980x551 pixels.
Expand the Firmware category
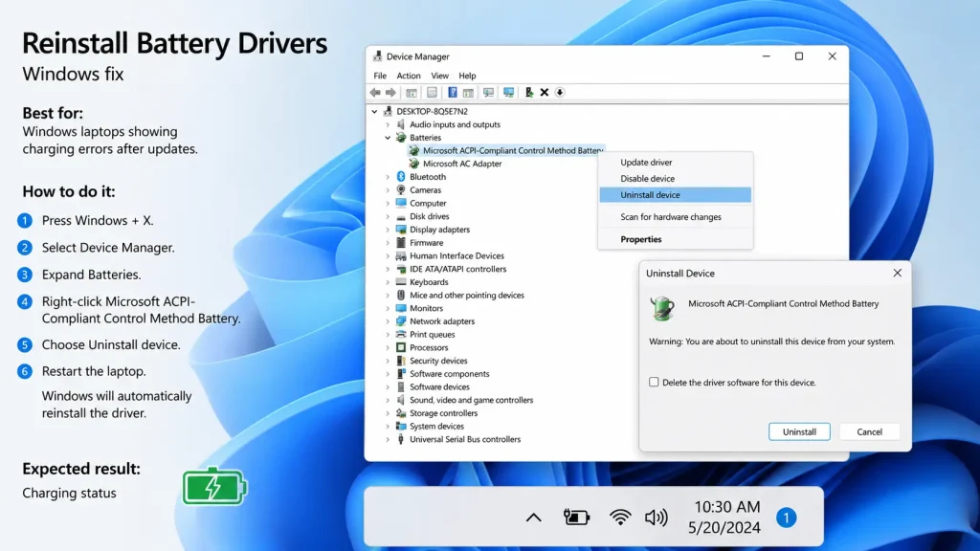point(388,242)
